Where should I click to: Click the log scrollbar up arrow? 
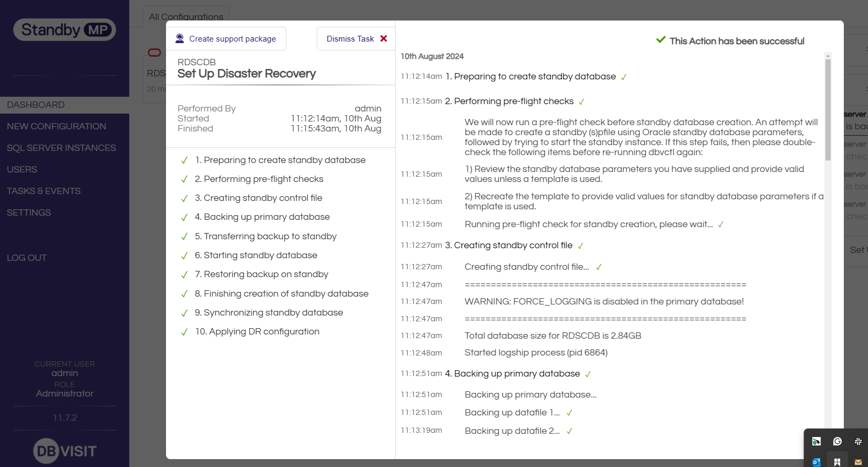[828, 56]
